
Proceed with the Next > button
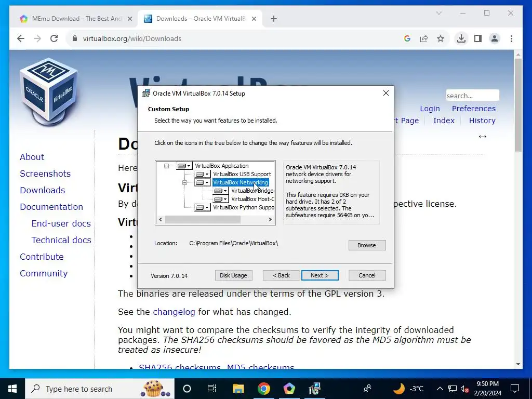coord(320,275)
